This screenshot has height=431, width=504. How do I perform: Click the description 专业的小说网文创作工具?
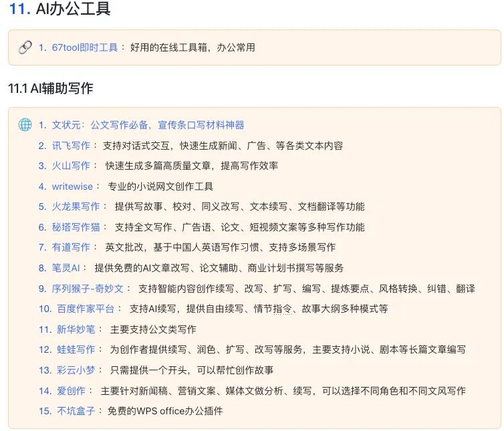pos(160,186)
